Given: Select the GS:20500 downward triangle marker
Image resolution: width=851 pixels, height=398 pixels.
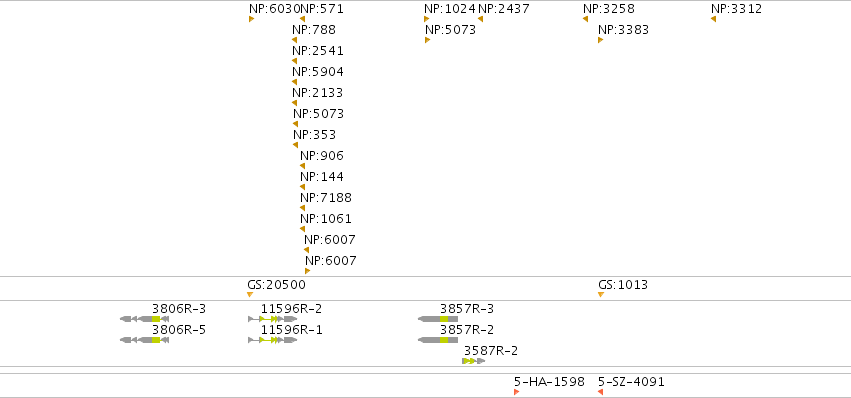Looking at the screenshot, I should (x=250, y=294).
